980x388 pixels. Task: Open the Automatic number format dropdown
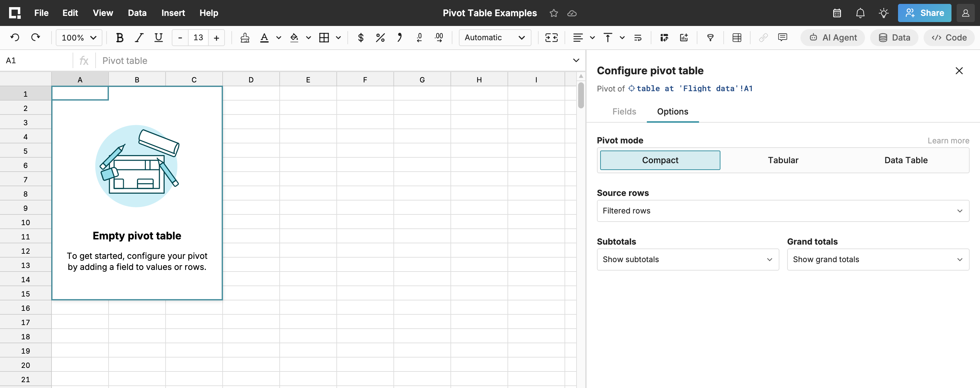(x=495, y=37)
